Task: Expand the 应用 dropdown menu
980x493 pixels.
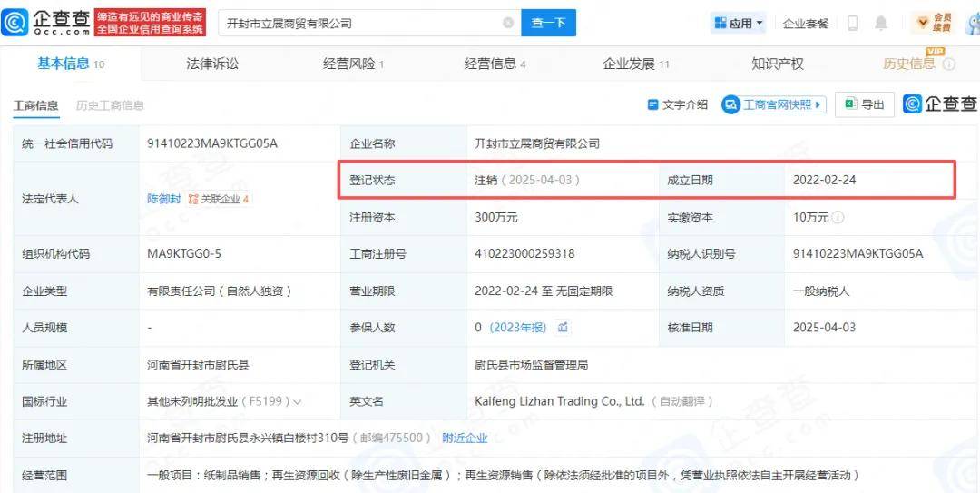Action: [739, 24]
